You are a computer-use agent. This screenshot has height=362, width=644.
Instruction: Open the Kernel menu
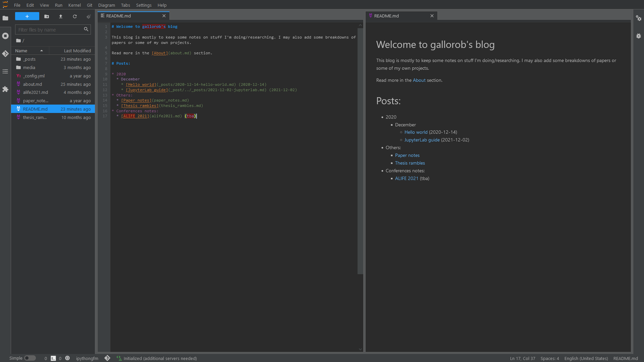(74, 5)
